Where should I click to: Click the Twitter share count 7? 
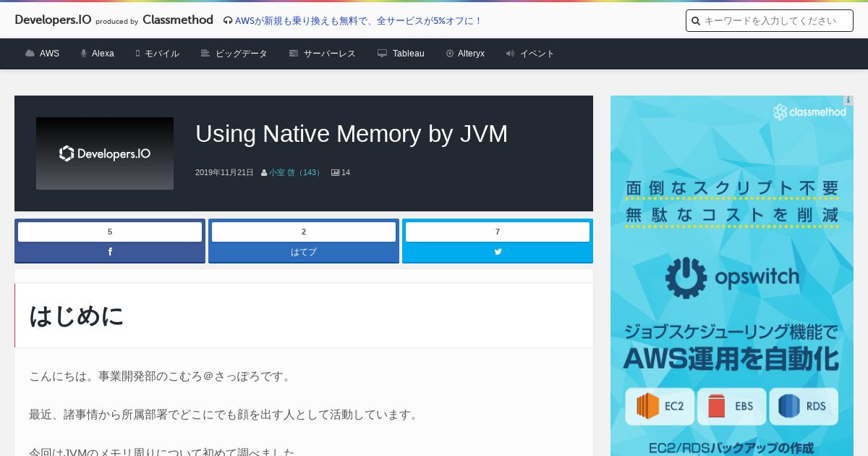[x=498, y=232]
